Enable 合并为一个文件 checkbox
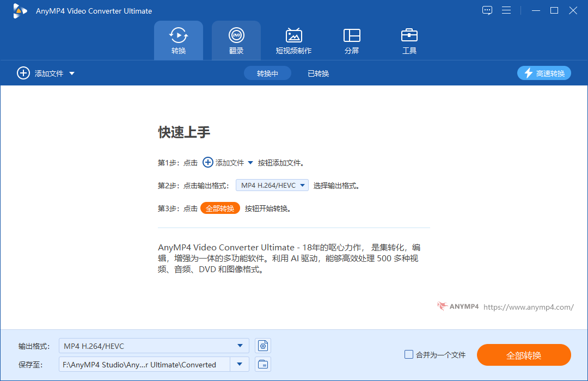Viewport: 588px width, 381px height. (x=408, y=354)
